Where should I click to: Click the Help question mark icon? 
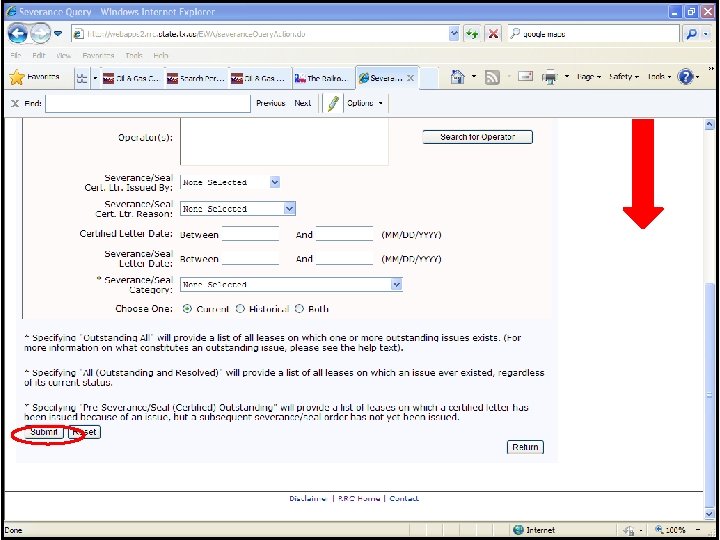pos(685,77)
